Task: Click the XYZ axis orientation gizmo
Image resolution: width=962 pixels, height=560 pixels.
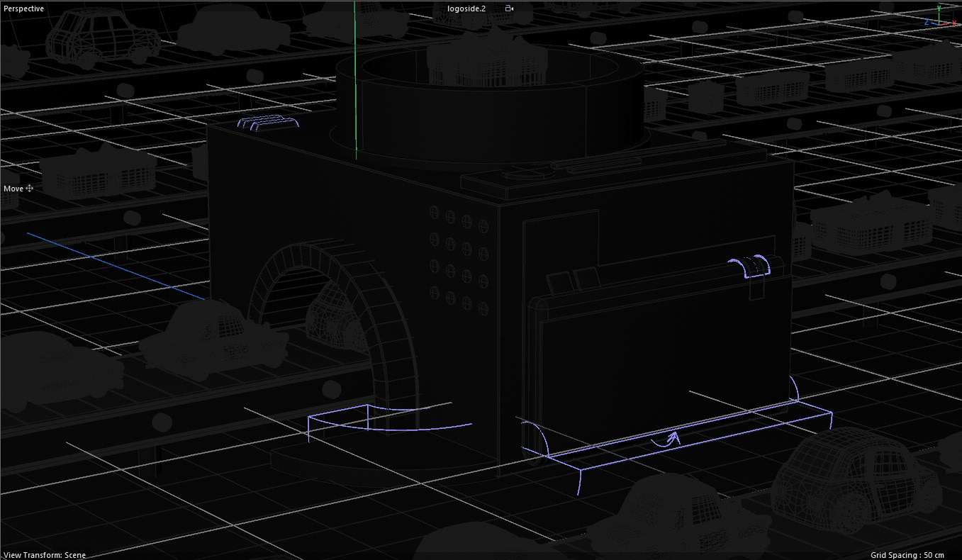Action: tap(939, 17)
